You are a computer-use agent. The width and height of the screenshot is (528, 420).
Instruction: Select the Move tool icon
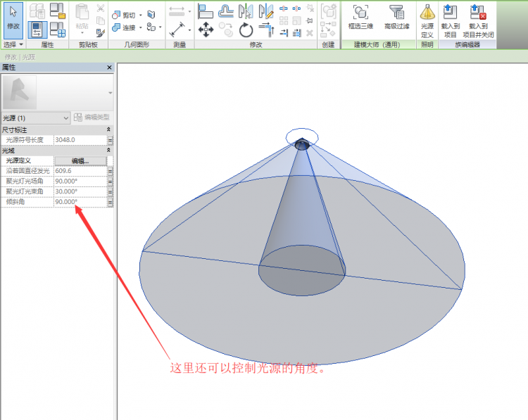point(206,30)
